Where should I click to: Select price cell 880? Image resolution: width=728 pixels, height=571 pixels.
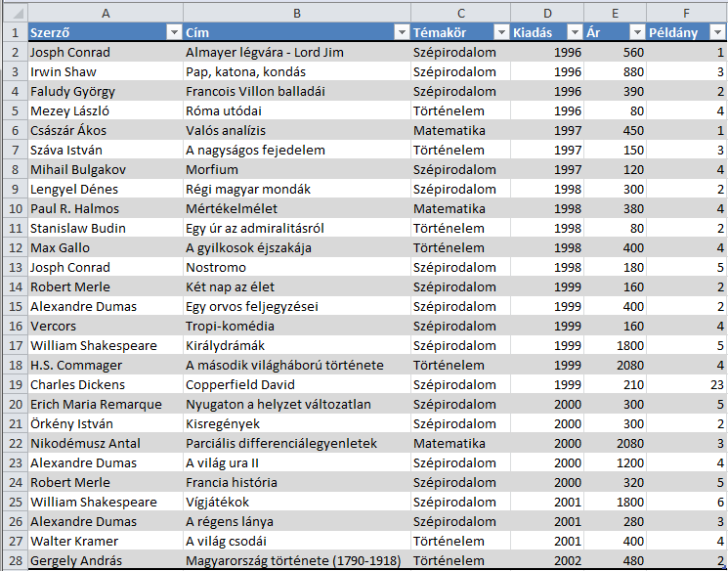616,72
